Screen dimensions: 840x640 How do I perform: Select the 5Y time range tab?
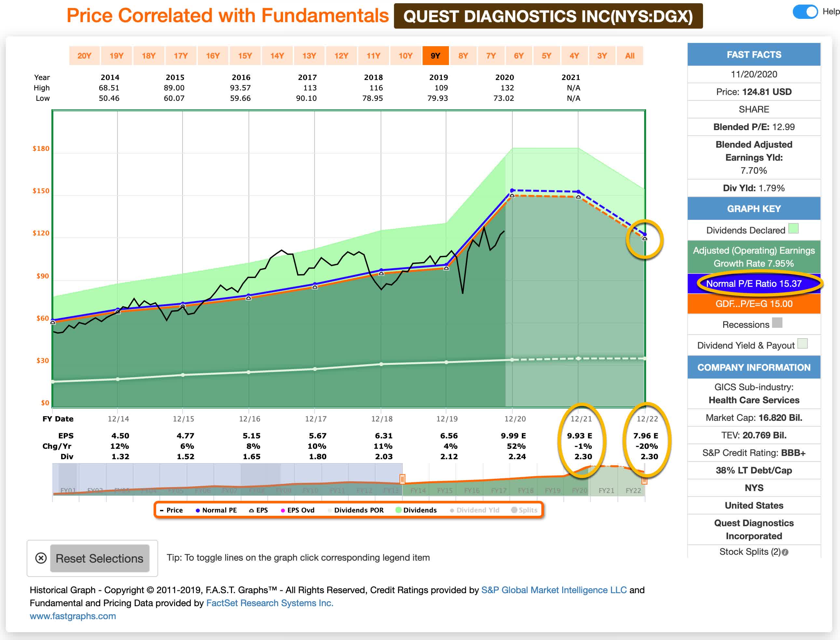click(547, 56)
